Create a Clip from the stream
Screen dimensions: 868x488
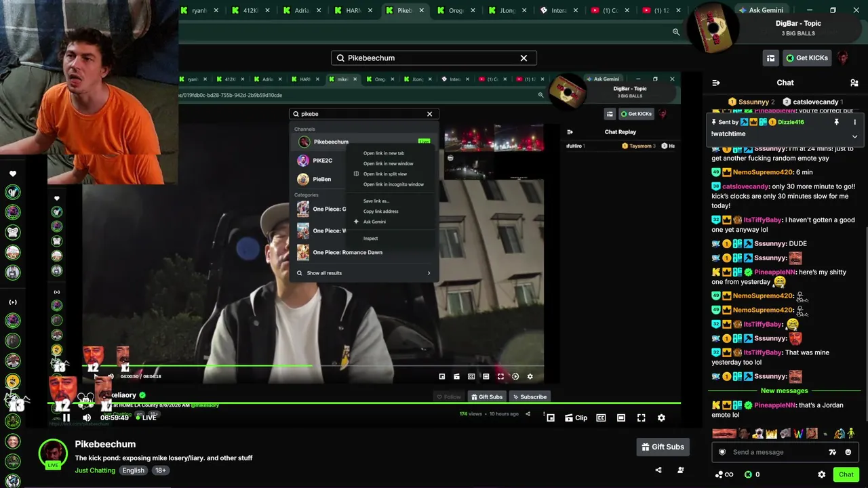tap(576, 418)
